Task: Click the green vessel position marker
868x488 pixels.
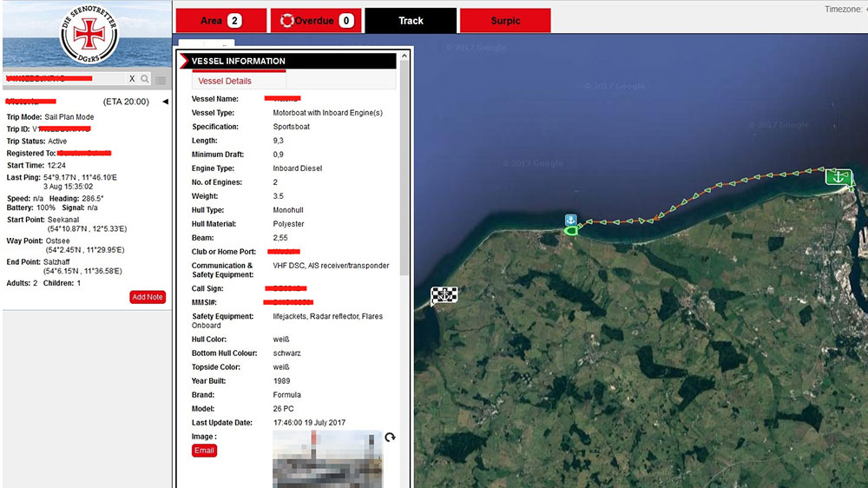Action: pos(571,231)
